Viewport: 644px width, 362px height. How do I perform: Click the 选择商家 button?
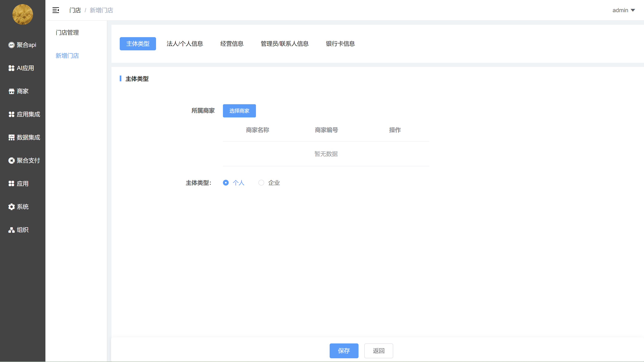pyautogui.click(x=239, y=111)
